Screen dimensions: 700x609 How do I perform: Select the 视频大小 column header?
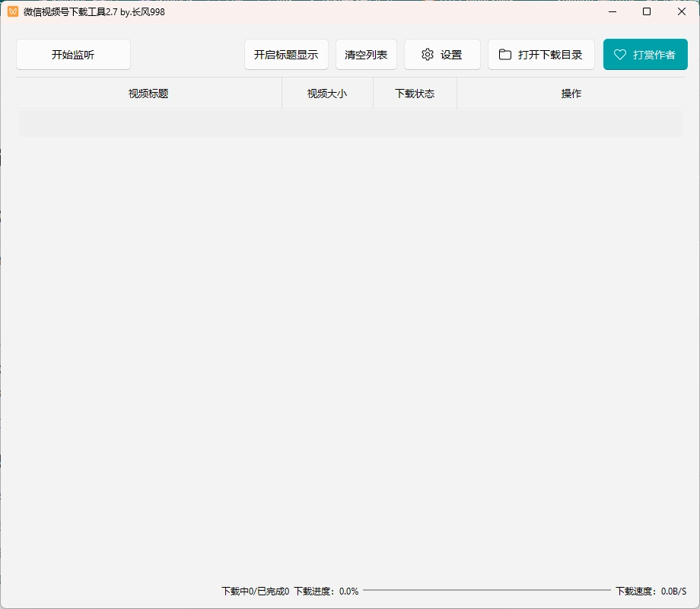(327, 94)
